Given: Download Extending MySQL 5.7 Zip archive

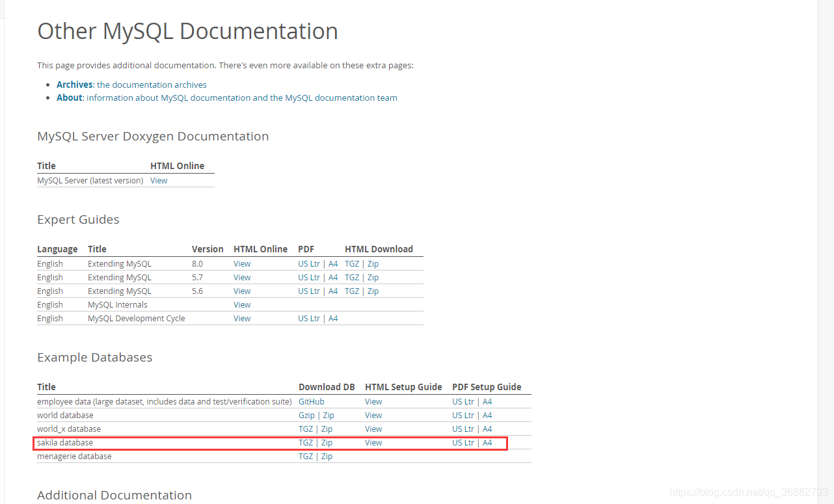Looking at the screenshot, I should click(373, 278).
